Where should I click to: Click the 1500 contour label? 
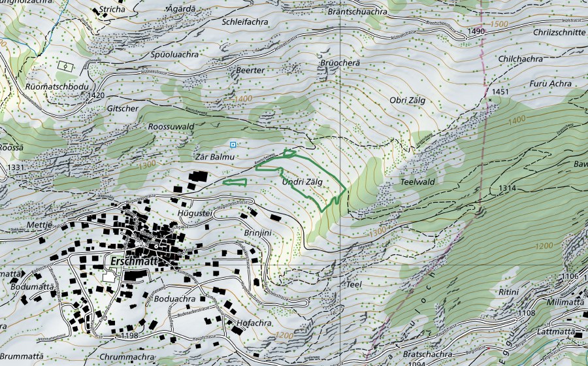pyautogui.click(x=500, y=24)
